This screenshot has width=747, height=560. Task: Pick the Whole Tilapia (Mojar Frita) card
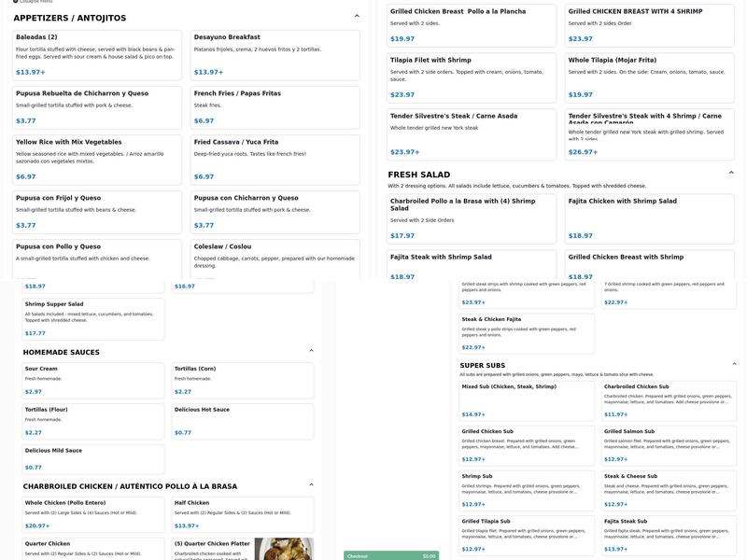point(649,77)
